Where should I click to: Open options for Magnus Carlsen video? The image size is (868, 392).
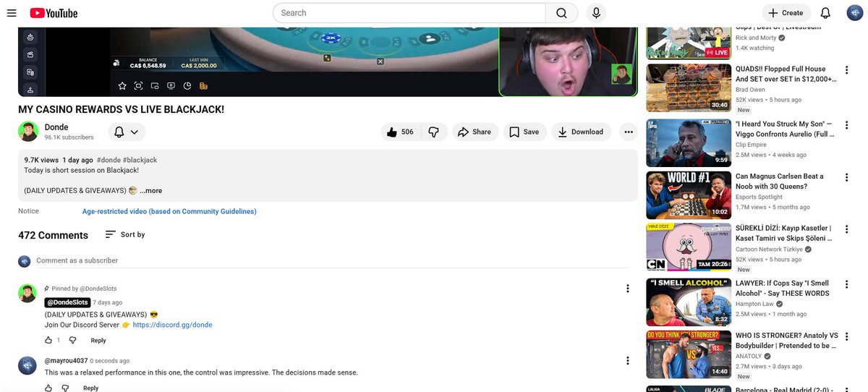(847, 177)
